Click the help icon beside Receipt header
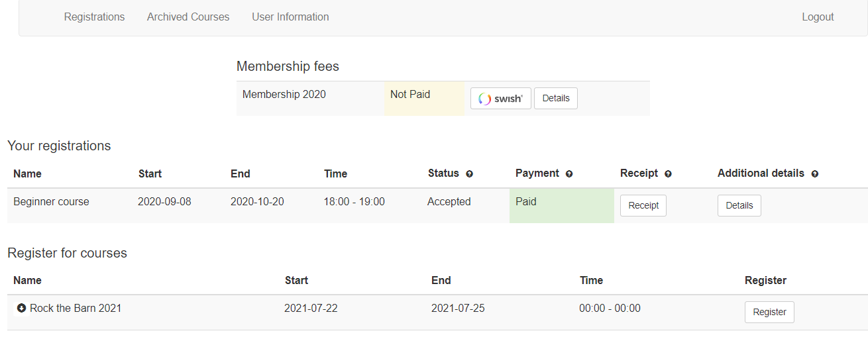The image size is (868, 341). [x=668, y=173]
